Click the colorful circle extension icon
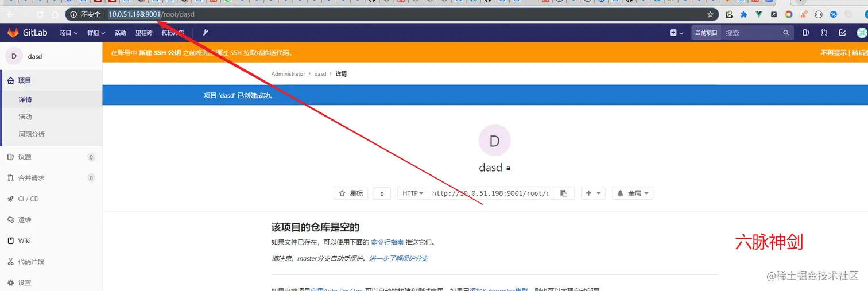Screen dimensions: 868x291 (x=789, y=14)
